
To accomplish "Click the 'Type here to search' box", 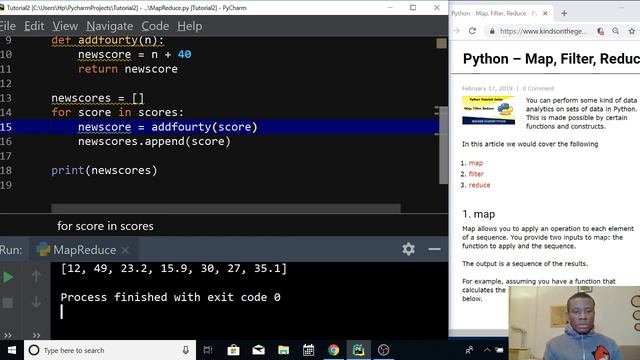I will (x=110, y=350).
